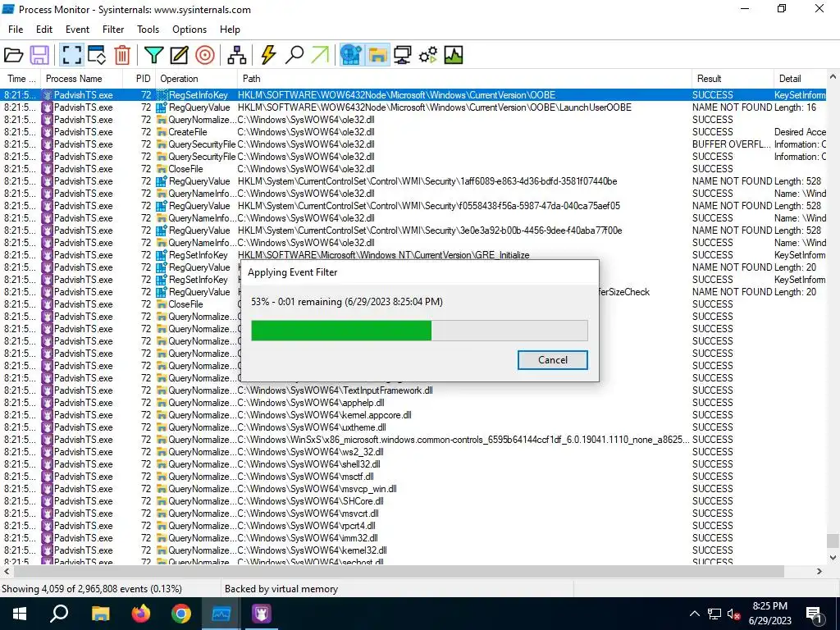
Task: Expand the system tray hidden icons chevron
Action: point(694,614)
